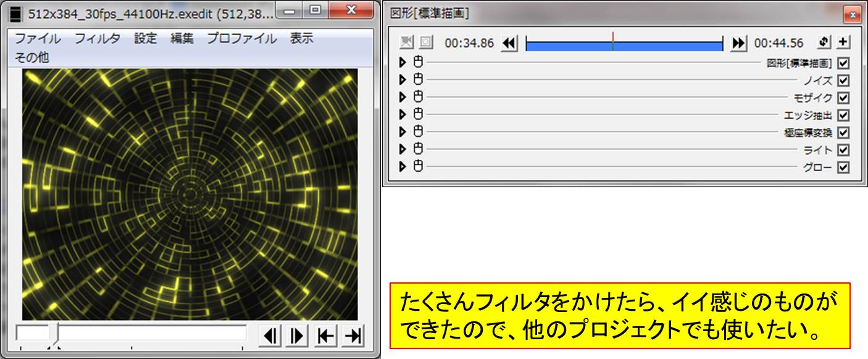The image size is (868, 359).
Task: Click the 00:44.56 end time value
Action: pyautogui.click(x=779, y=43)
